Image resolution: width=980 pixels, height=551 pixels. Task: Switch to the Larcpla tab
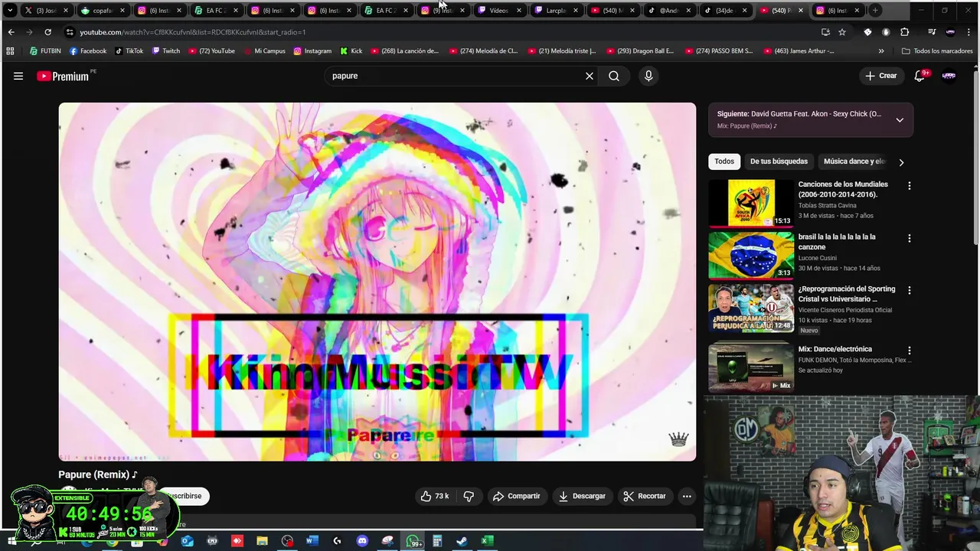(556, 11)
